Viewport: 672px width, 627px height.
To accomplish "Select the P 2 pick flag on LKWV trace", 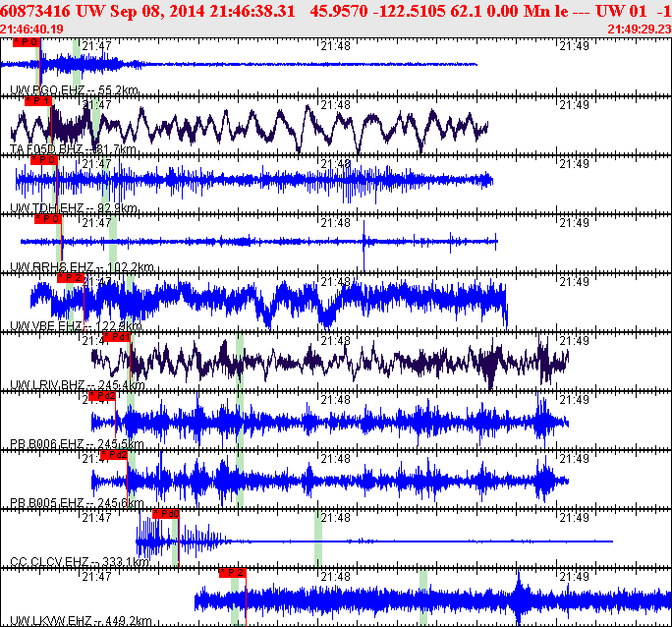I will (x=233, y=573).
